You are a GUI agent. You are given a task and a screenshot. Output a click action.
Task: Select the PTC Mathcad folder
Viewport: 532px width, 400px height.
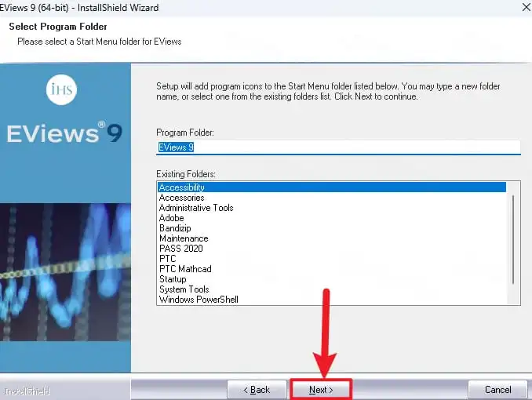coord(332,269)
